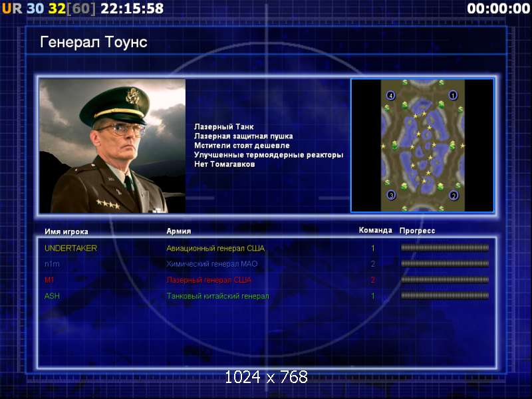Screen dimensions: 532x399
Task: Select start position 2 marker on minimap
Action: click(454, 196)
